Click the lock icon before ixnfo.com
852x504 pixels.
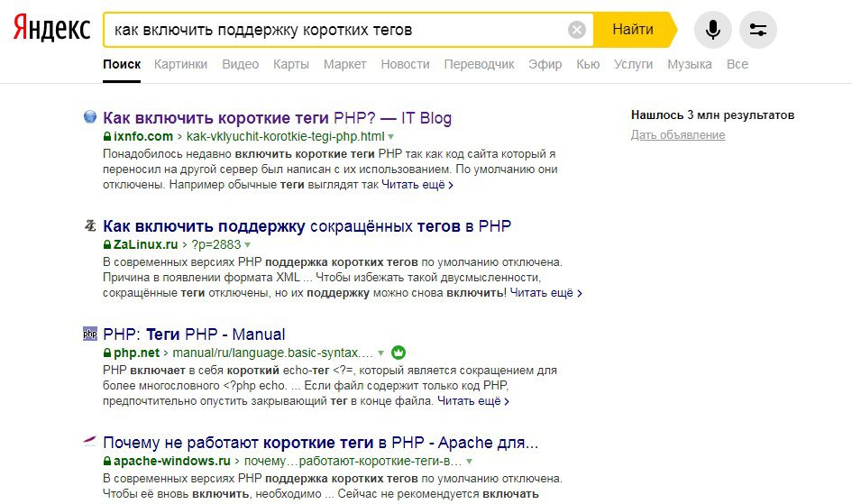107,136
